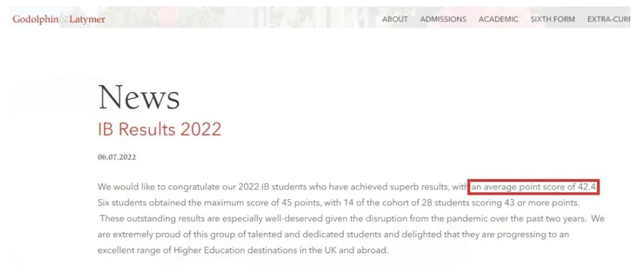Click the word Godolphin in the logo
This screenshot has width=644, height=275.
pyautogui.click(x=35, y=19)
